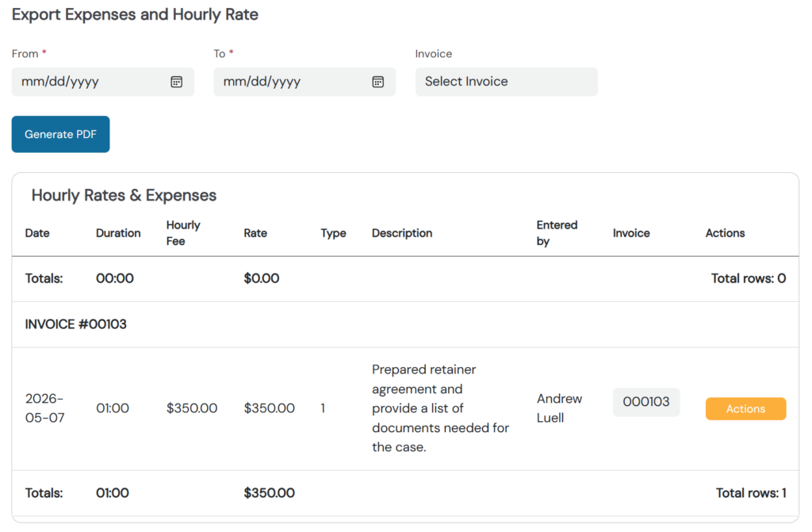Click the Description column header
This screenshot has height=532, width=812.
pos(402,233)
